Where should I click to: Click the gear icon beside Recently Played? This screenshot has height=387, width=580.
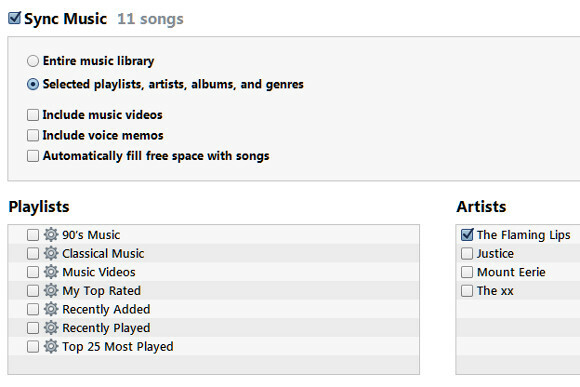pos(51,328)
